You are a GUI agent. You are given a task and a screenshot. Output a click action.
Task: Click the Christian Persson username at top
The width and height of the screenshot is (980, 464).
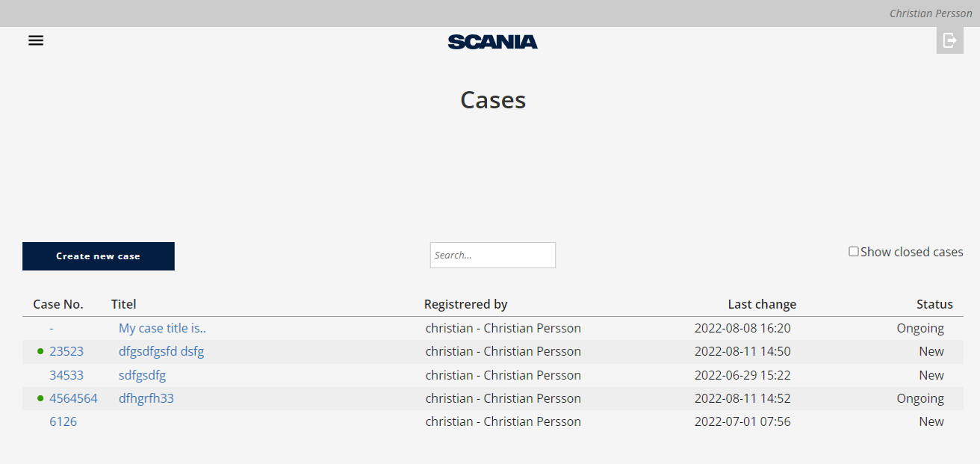931,13
